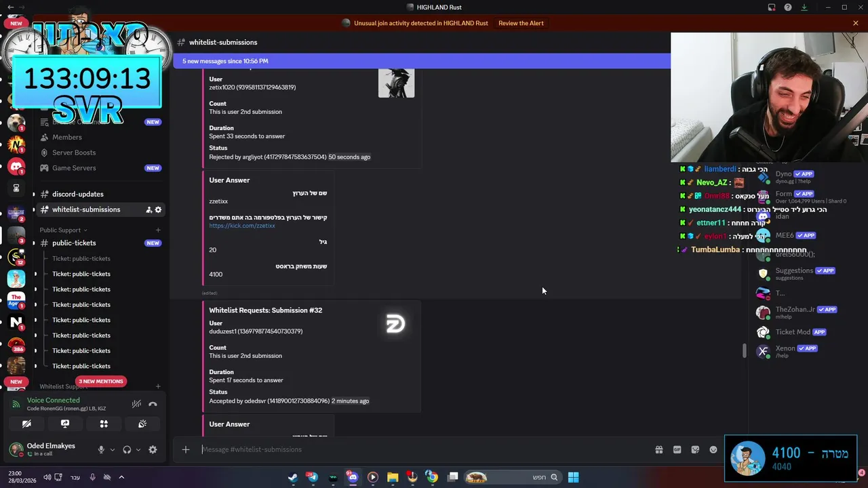Open File Explorer from the taskbar
868x488 pixels.
pos(393,477)
